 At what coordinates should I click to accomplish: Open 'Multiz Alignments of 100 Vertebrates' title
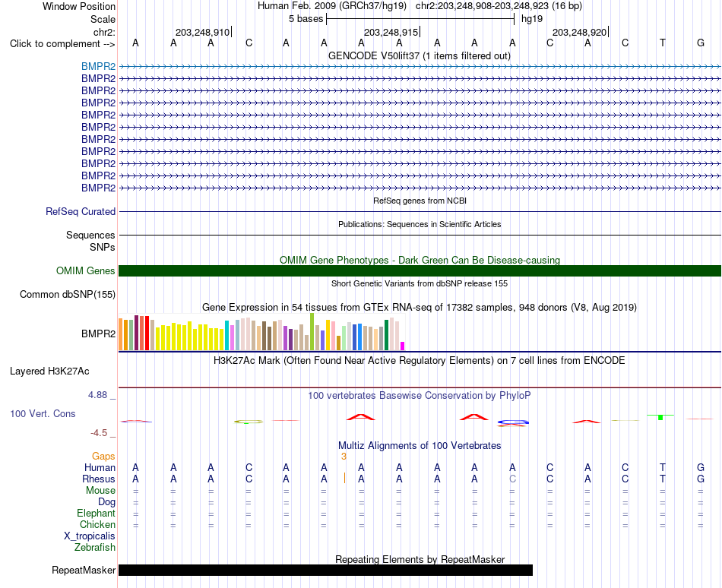420,445
